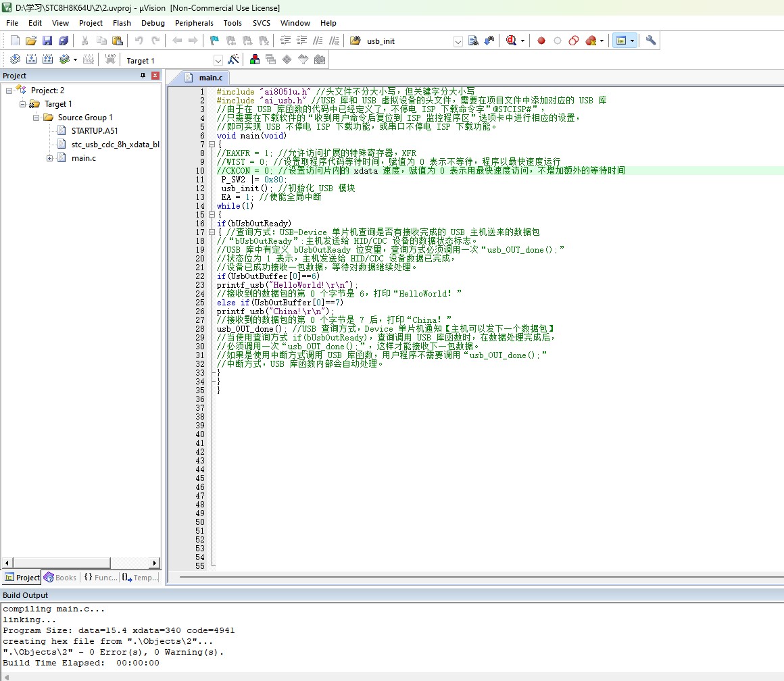Open the Target 1 dropdown list
The image size is (784, 681).
tap(218, 60)
